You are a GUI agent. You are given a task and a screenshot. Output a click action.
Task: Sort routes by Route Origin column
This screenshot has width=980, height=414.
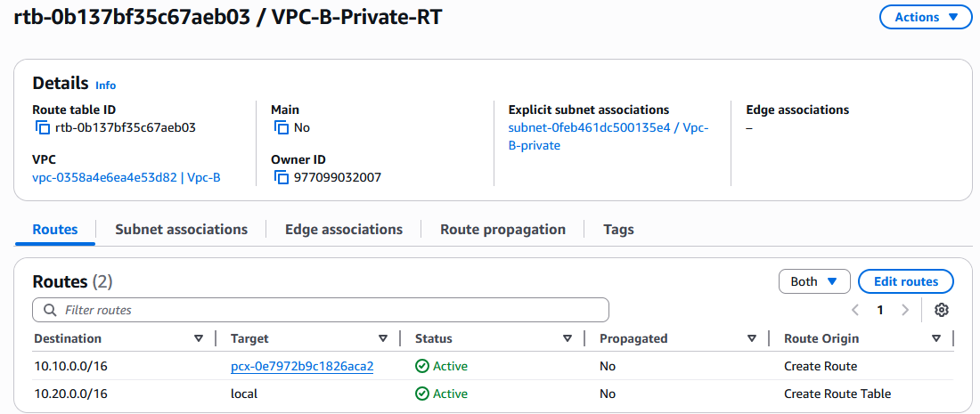(x=936, y=338)
